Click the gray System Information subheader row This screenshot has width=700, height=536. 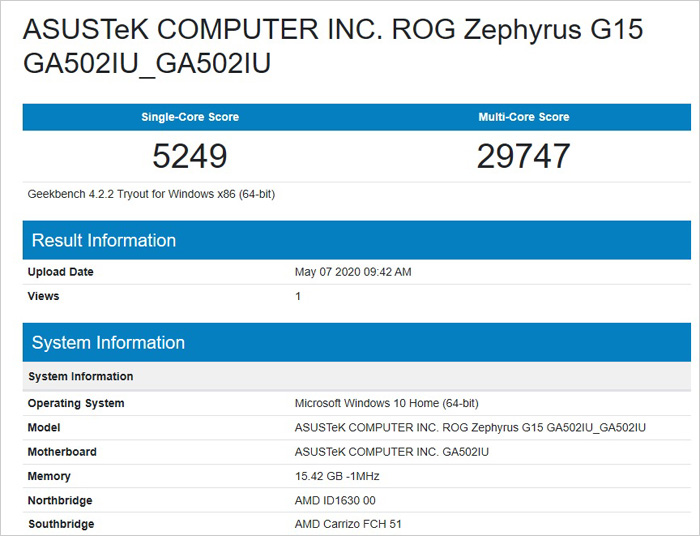pyautogui.click(x=80, y=377)
